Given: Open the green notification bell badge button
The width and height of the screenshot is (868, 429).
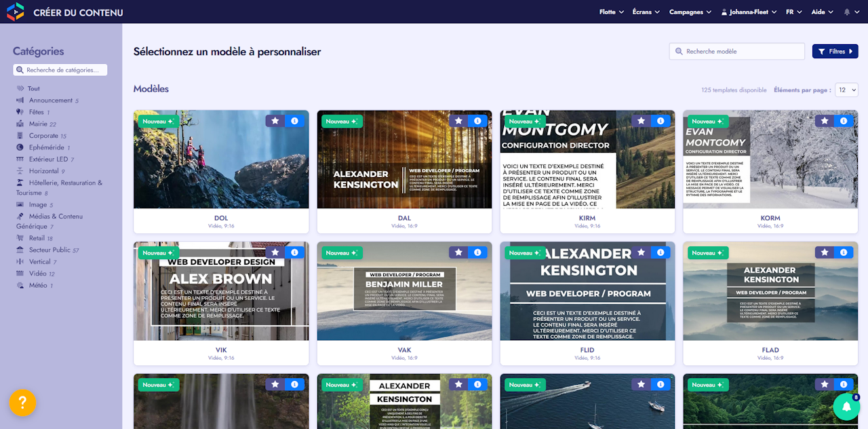Looking at the screenshot, I should tap(846, 407).
